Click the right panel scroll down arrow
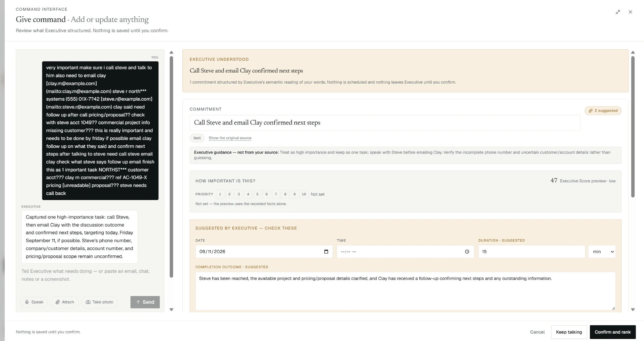Viewport: 644px width, 341px height. click(633, 309)
